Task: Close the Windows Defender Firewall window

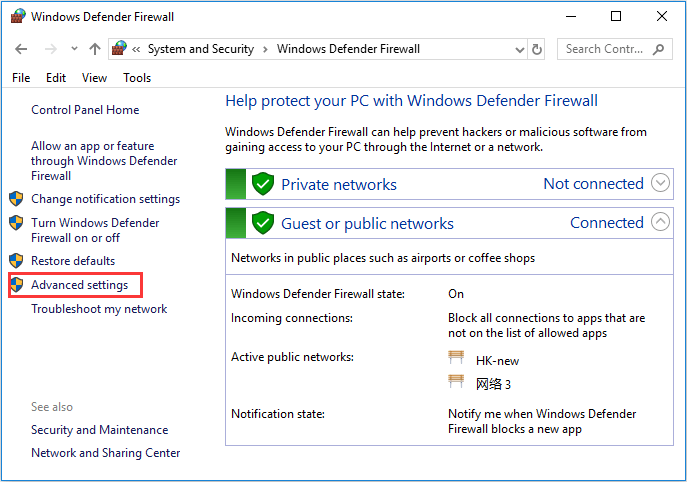Action: [662, 17]
